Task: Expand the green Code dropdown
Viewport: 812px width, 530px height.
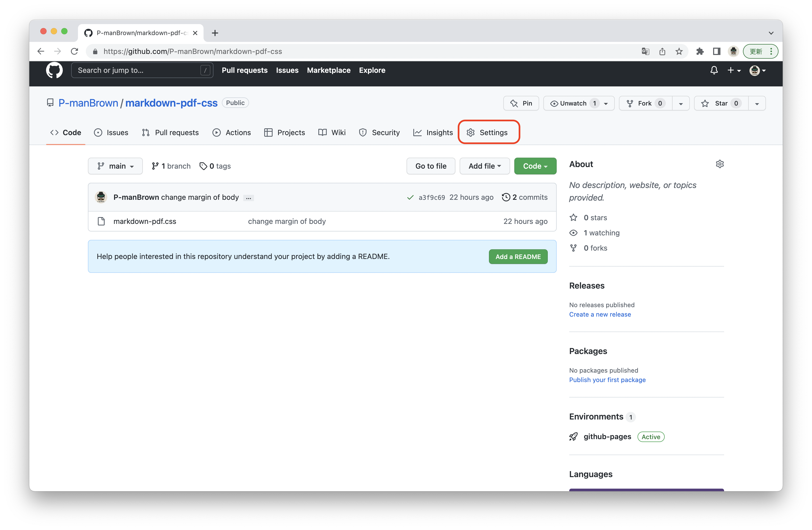Action: [x=535, y=166]
